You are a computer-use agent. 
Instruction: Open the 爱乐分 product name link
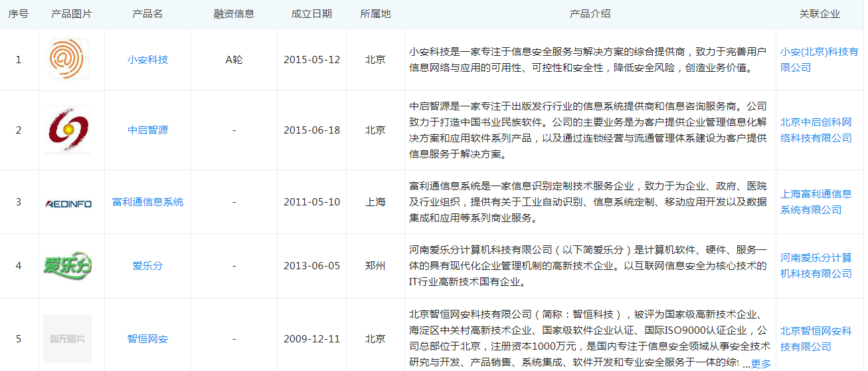click(147, 265)
